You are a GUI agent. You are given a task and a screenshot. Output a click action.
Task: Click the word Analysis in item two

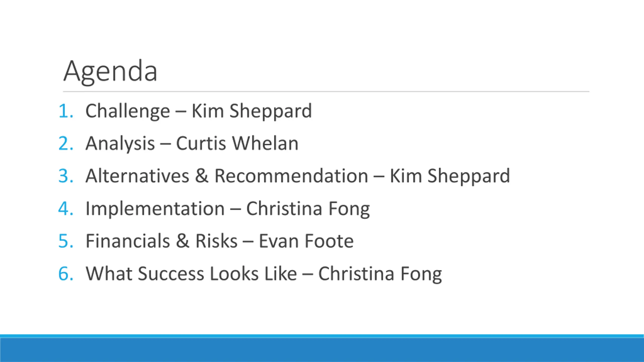point(120,144)
